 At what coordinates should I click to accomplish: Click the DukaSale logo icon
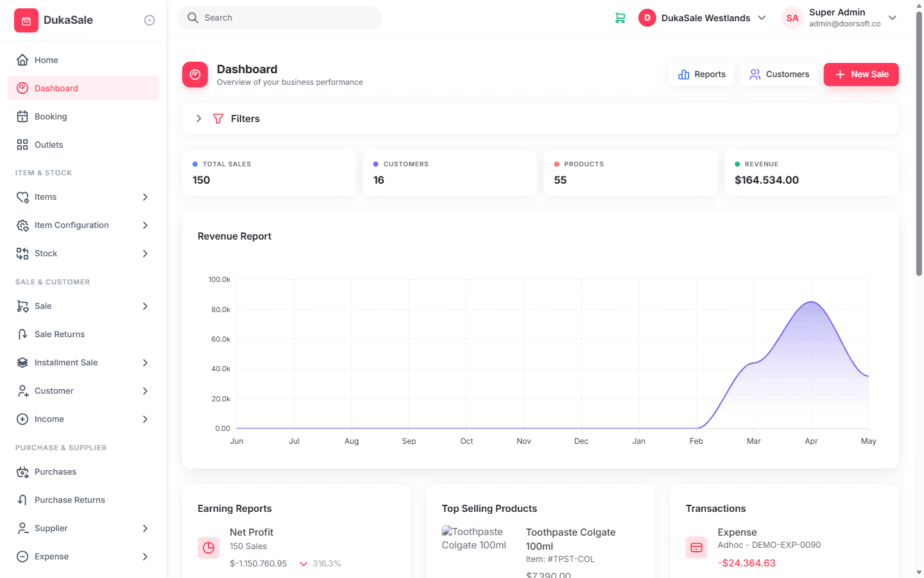26,21
